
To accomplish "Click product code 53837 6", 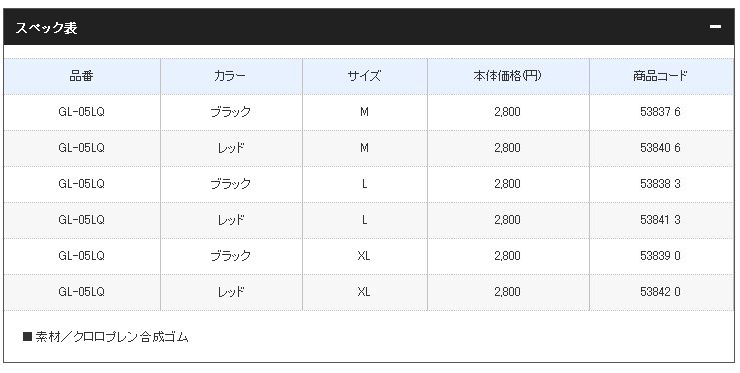I will point(660,112).
